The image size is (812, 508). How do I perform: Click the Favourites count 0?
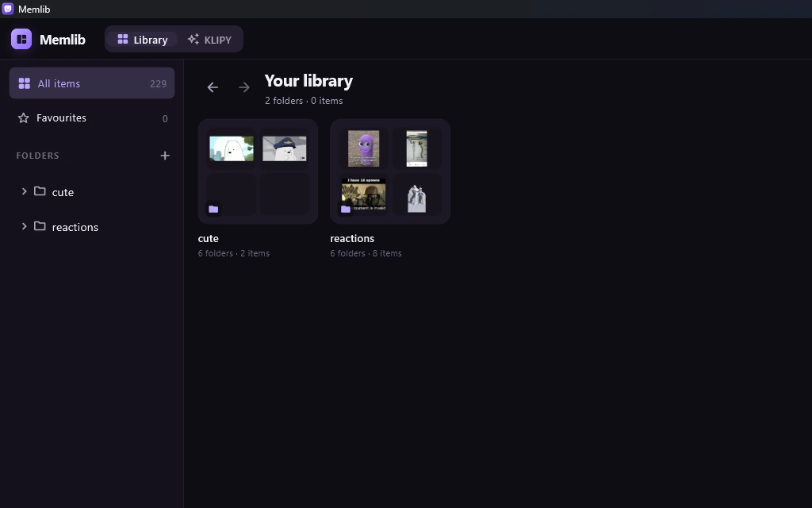click(165, 119)
